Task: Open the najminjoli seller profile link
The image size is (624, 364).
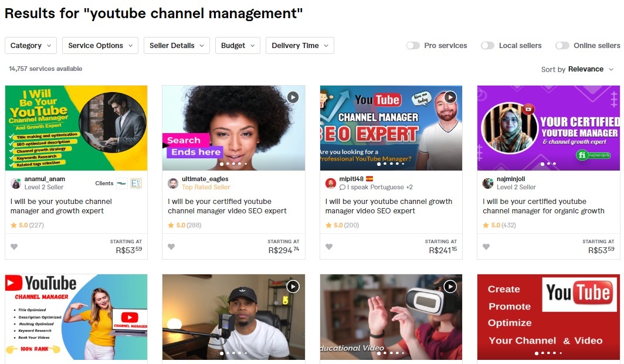Action: pos(511,179)
